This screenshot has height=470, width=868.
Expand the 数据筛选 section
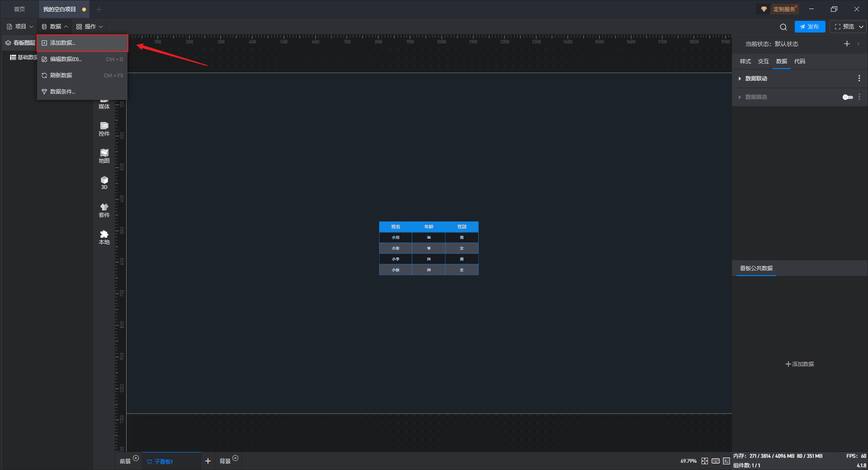[x=740, y=97]
